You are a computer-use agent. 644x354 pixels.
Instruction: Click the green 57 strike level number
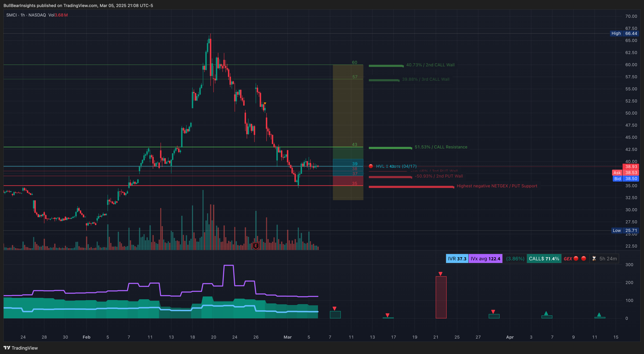coord(355,77)
